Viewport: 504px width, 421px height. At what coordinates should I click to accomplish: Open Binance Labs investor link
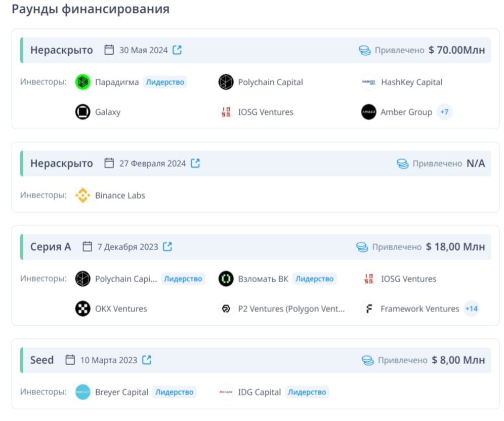[120, 196]
